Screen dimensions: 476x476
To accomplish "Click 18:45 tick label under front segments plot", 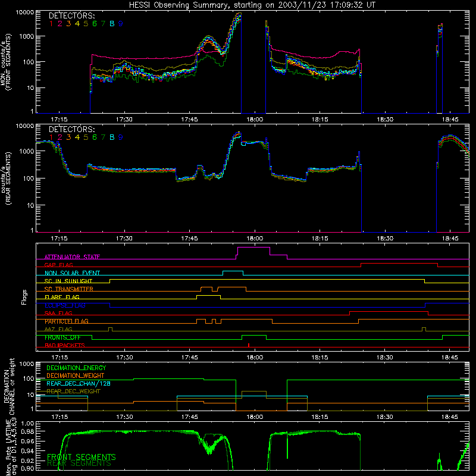I will pyautogui.click(x=450, y=120).
